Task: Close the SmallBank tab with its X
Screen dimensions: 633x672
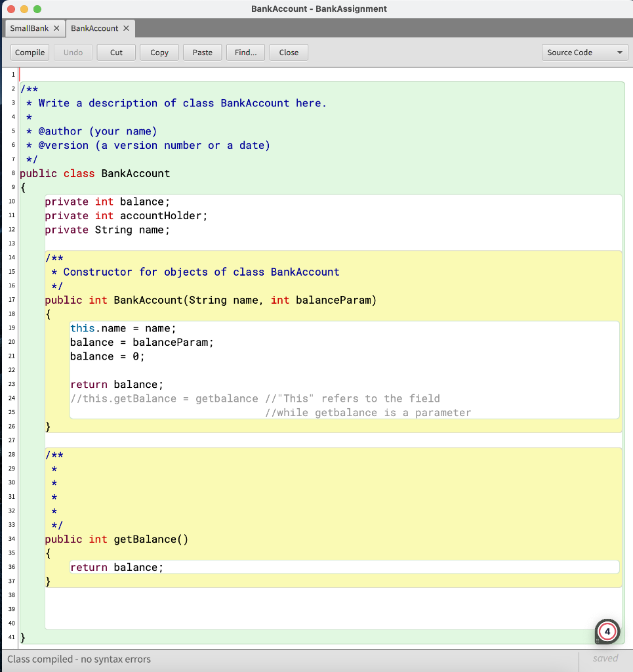Action: tap(56, 28)
